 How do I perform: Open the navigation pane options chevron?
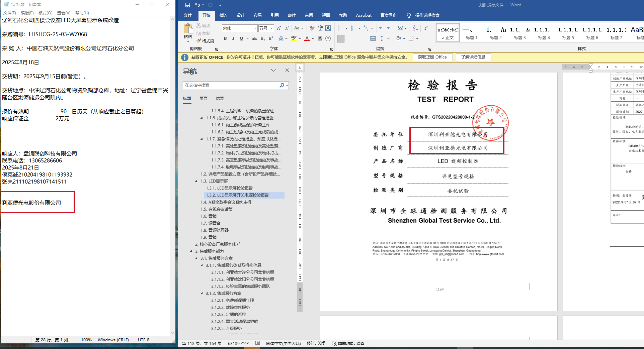click(x=273, y=70)
